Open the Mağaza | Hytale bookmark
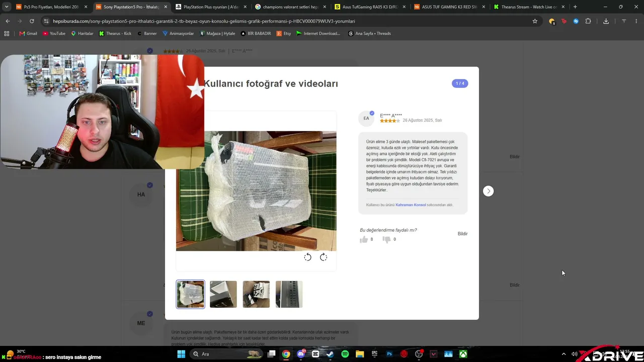The height and width of the screenshot is (362, 644). pyautogui.click(x=217, y=33)
